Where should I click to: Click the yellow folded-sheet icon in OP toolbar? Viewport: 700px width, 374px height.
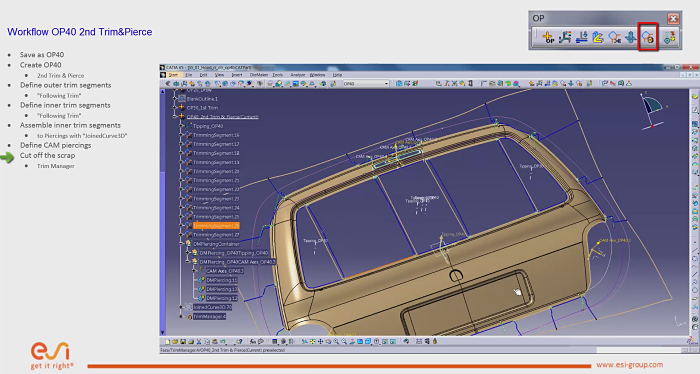click(598, 37)
